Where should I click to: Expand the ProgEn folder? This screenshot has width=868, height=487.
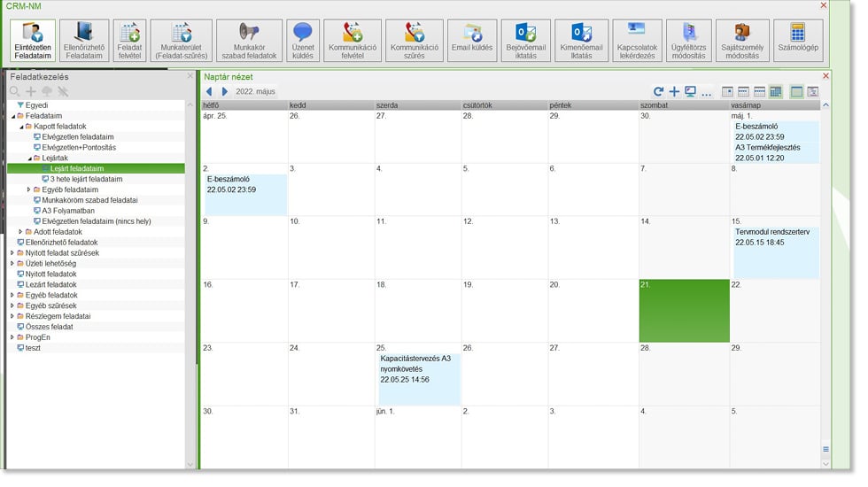(12, 337)
